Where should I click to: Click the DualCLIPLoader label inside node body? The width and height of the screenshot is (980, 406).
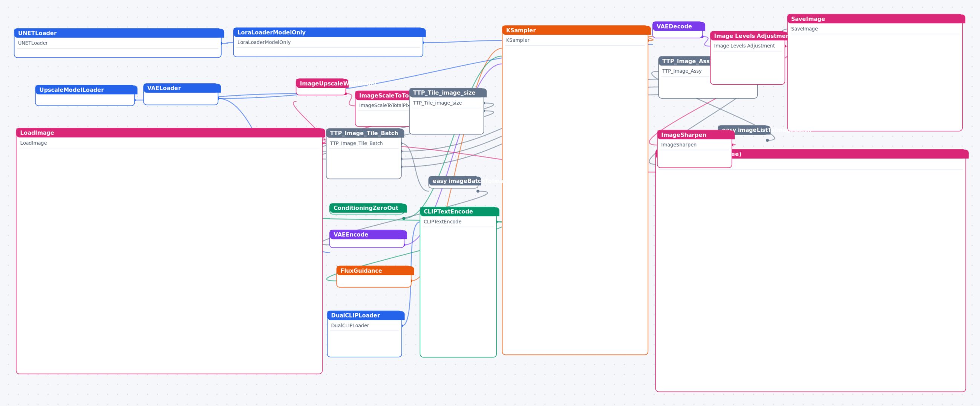350,325
